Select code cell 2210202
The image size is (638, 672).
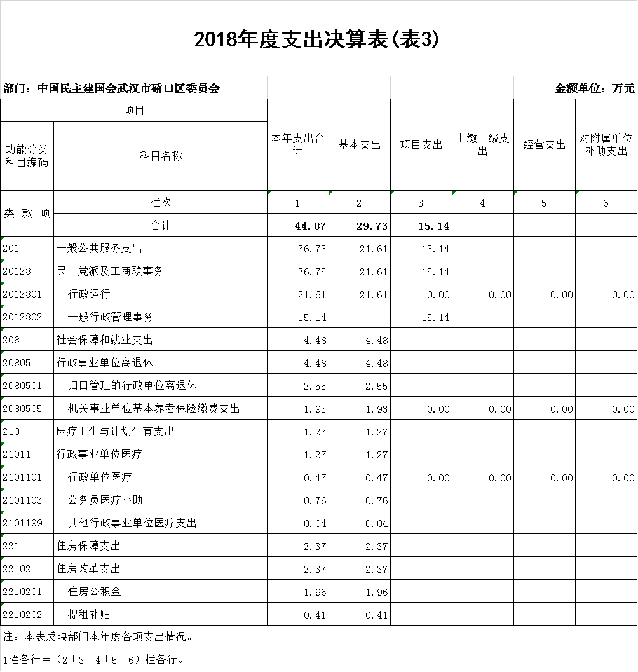click(27, 615)
